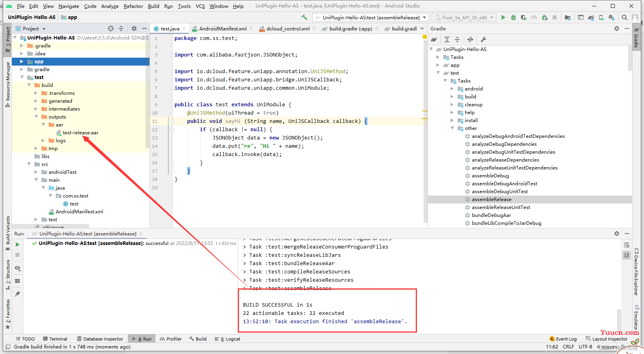Open Resource Manager side panel
The width and height of the screenshot is (644, 354).
click(8, 85)
